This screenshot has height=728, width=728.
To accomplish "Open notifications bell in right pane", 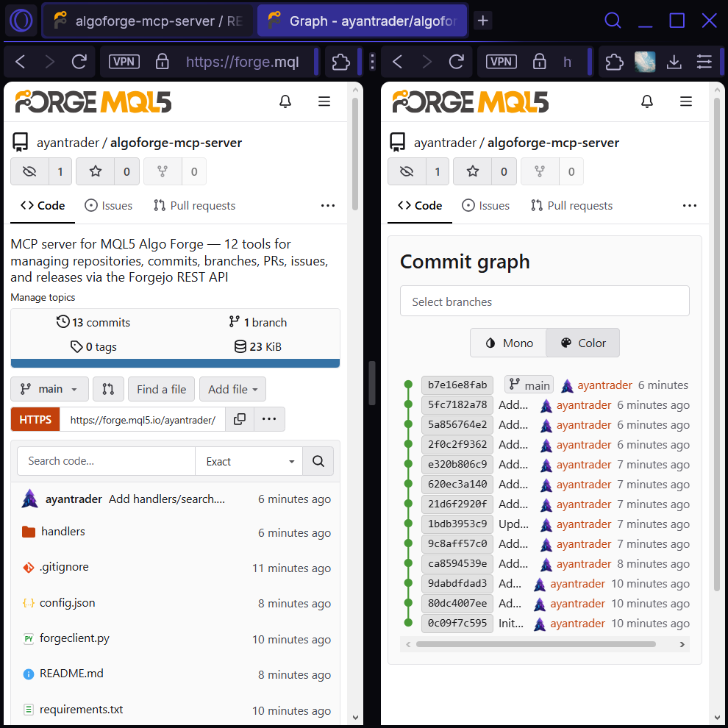I will [x=647, y=101].
